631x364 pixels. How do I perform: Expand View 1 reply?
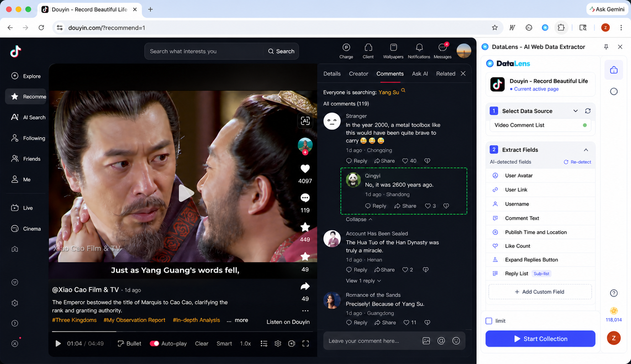coord(363,281)
